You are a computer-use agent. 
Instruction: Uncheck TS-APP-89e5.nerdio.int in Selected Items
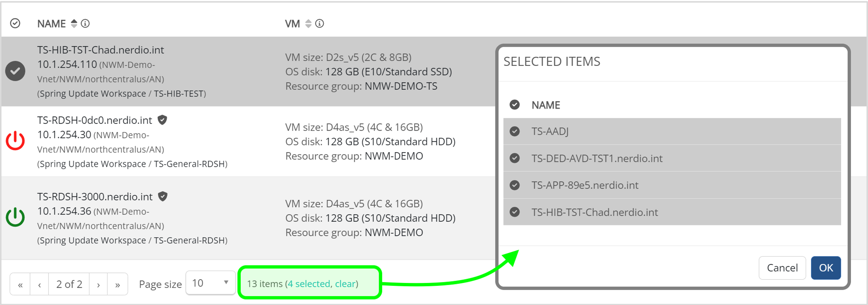(x=515, y=185)
